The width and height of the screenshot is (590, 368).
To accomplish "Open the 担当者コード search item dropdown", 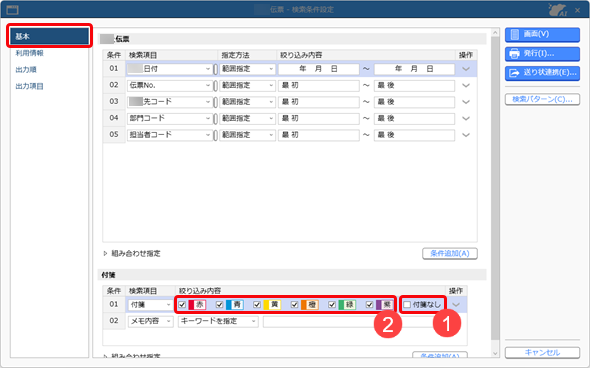I will (x=169, y=135).
